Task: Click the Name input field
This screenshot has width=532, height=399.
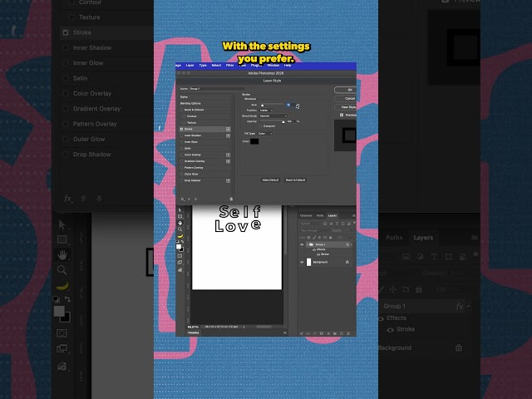Action: (217, 89)
